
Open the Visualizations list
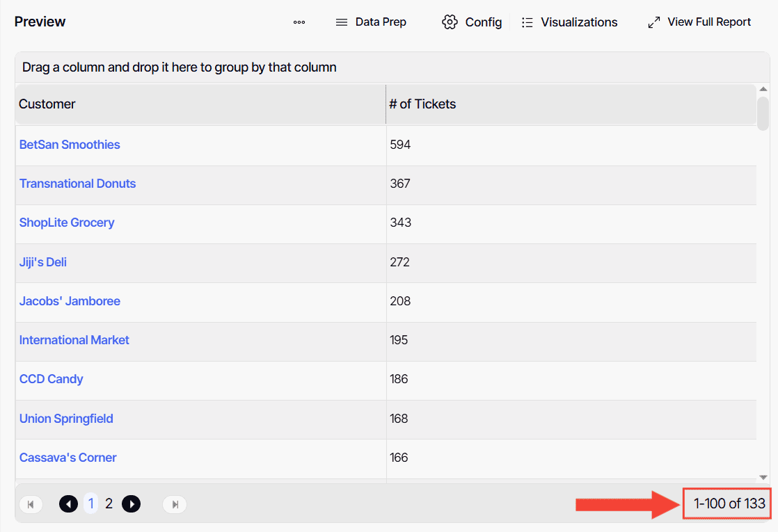pyautogui.click(x=569, y=22)
